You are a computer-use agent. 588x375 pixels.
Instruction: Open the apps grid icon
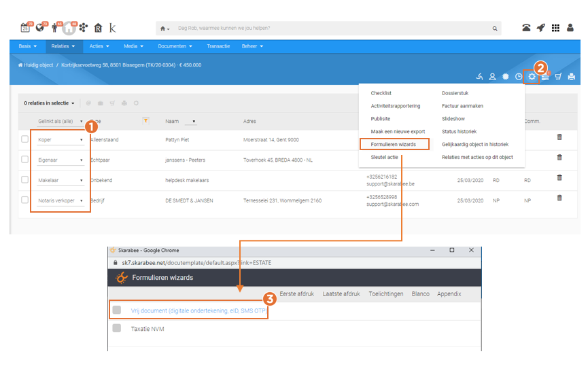pyautogui.click(x=555, y=28)
